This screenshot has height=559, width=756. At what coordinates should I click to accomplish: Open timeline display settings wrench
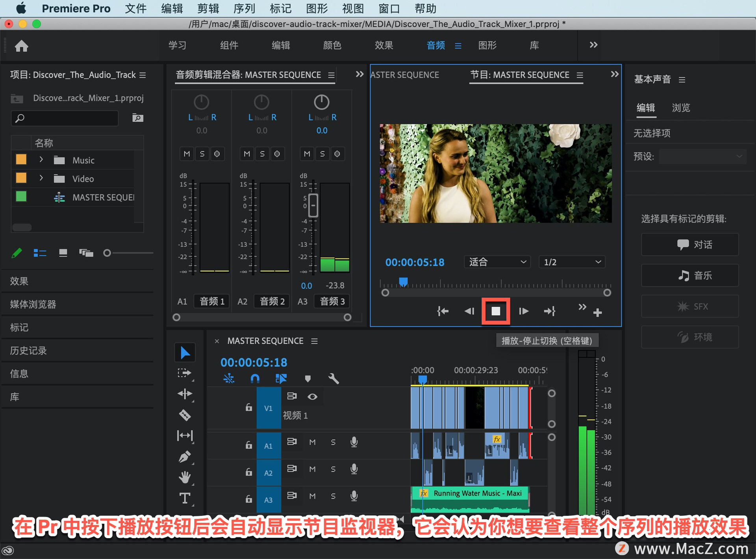[334, 379]
